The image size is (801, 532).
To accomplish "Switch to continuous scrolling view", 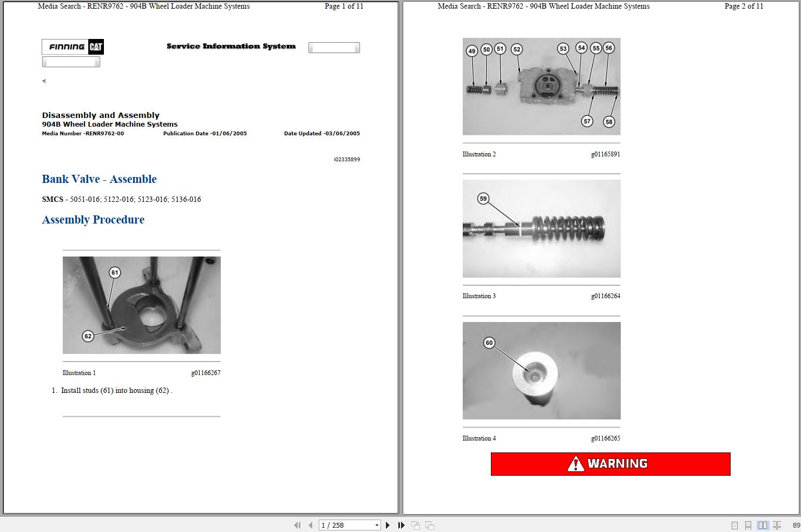I will [748, 525].
